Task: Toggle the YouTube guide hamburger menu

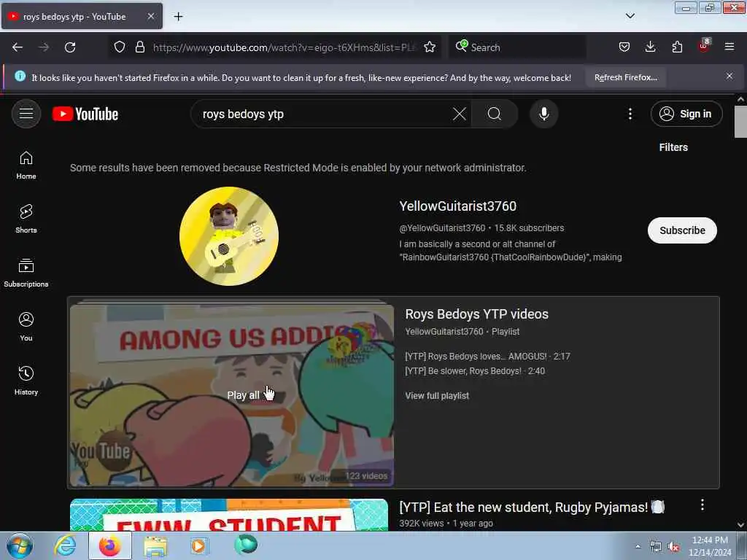Action: pos(26,114)
